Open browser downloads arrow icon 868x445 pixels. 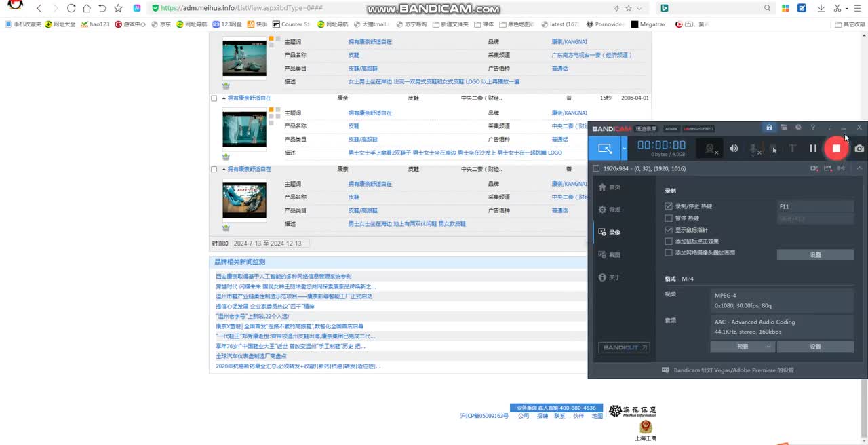(821, 8)
